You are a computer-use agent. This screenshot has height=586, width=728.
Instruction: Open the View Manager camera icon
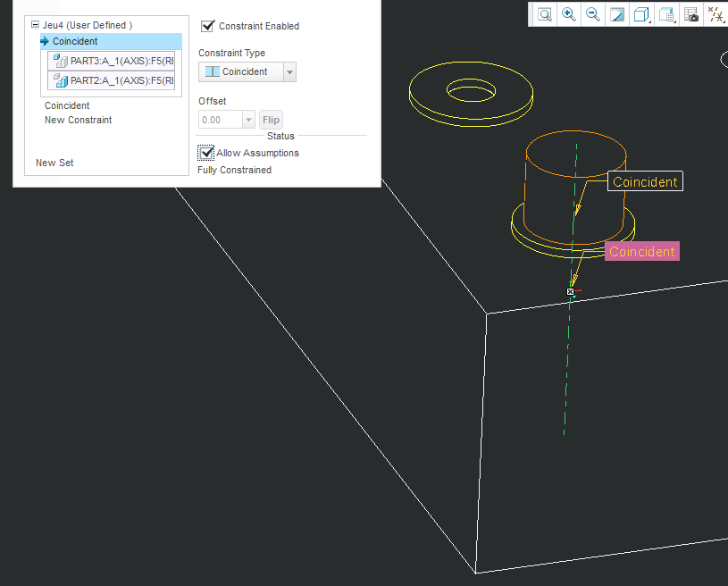[x=690, y=14]
